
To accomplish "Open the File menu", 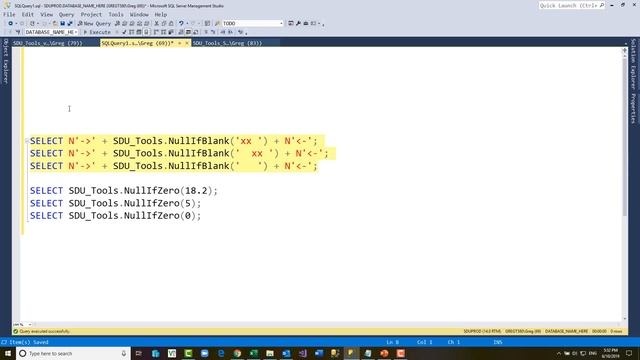I will [x=9, y=14].
